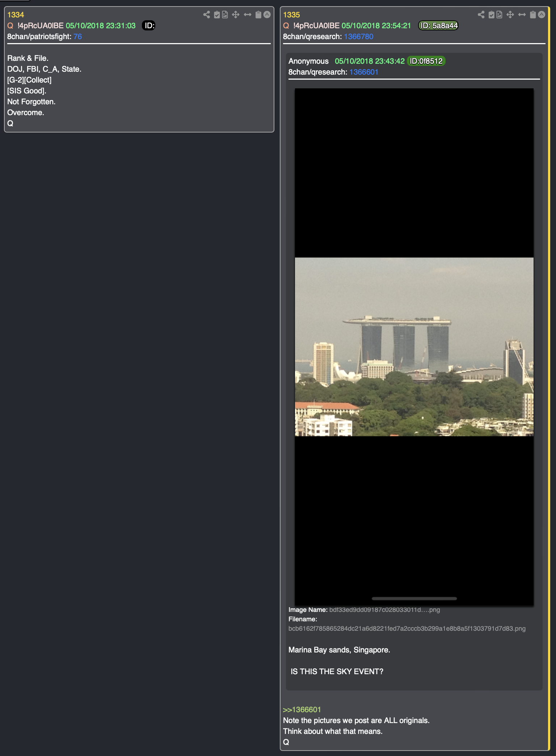Image resolution: width=556 pixels, height=756 pixels.
Task: Click '8chan/qresearch:' label on post 1335 header
Action: [x=312, y=37]
